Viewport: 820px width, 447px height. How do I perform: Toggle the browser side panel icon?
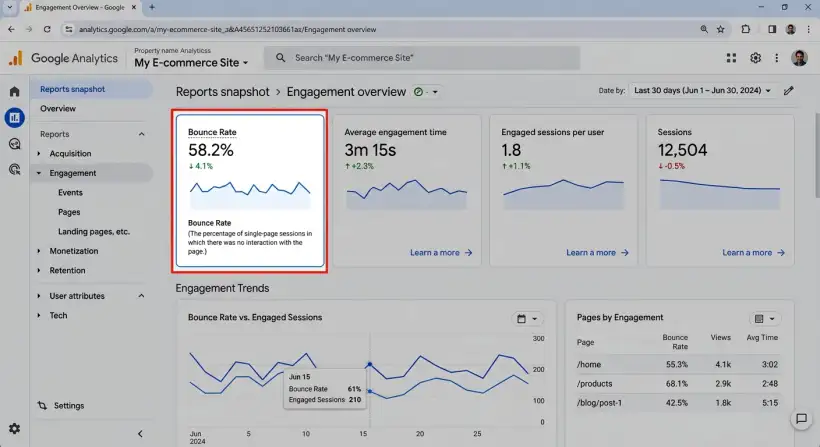point(772,29)
